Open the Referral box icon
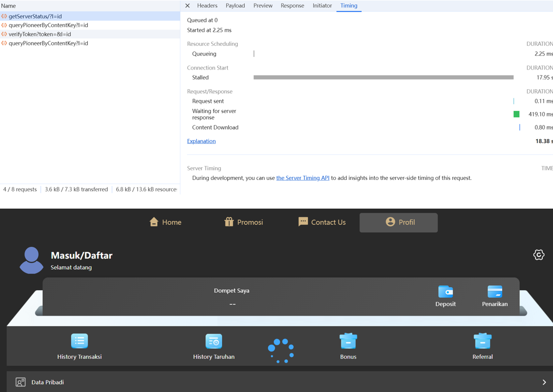The height and width of the screenshot is (392, 553). coord(482,341)
